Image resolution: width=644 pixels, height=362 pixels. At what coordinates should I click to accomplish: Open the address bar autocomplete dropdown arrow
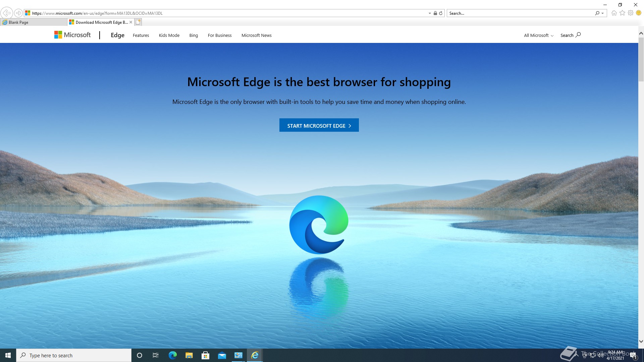point(430,13)
